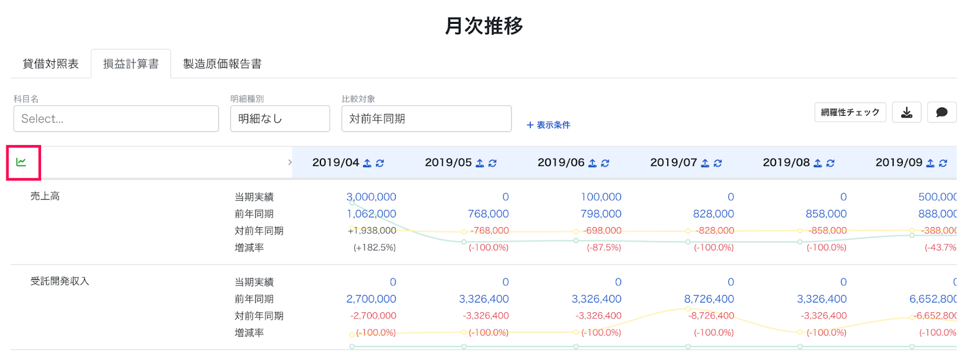Image resolution: width=980 pixels, height=352 pixels.
Task: Refresh the 2019/05 column data
Action: (492, 163)
